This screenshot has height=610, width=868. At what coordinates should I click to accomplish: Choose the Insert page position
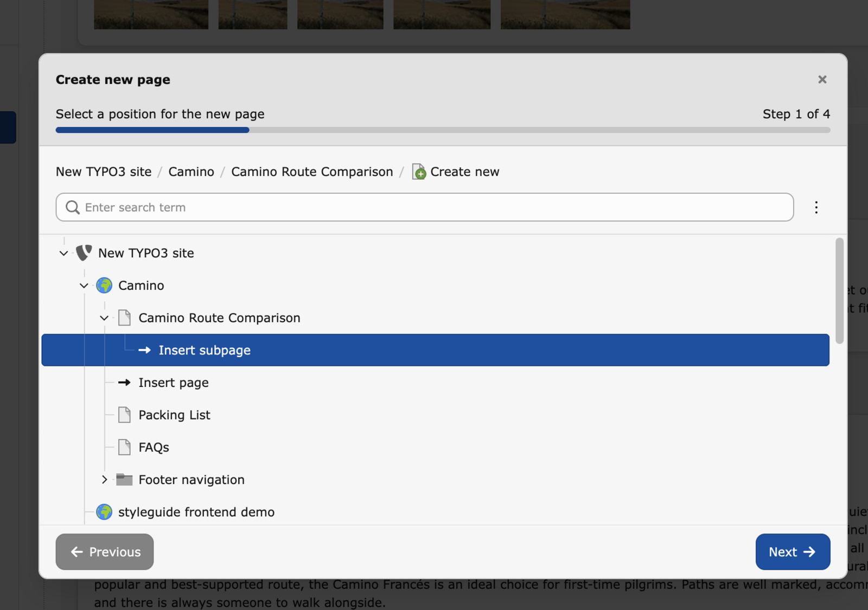[x=173, y=383]
